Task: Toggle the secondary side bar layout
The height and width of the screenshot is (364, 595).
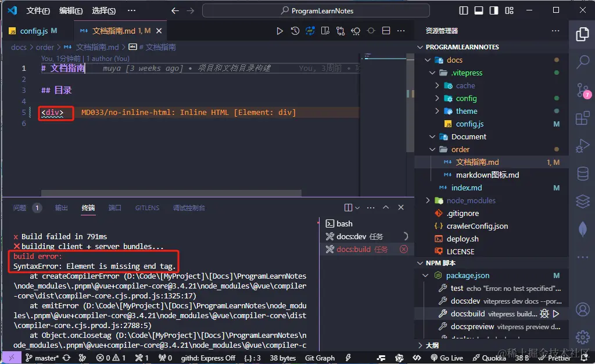Action: 494,10
